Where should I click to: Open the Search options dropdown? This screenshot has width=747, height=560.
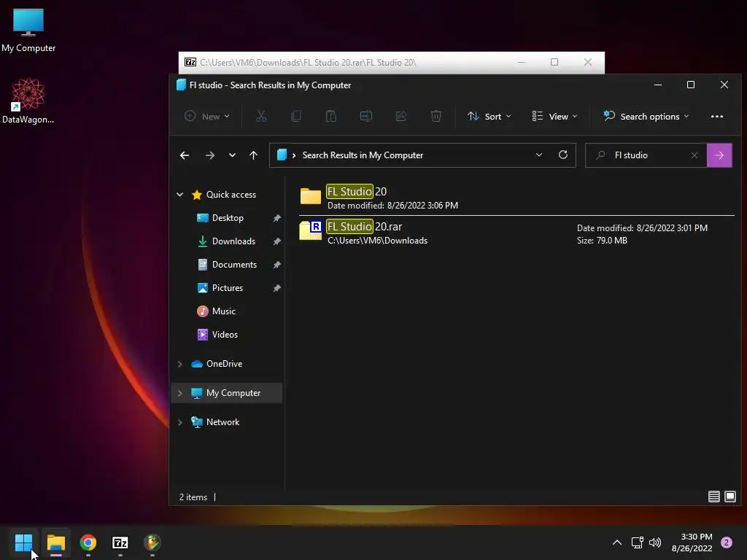click(646, 116)
